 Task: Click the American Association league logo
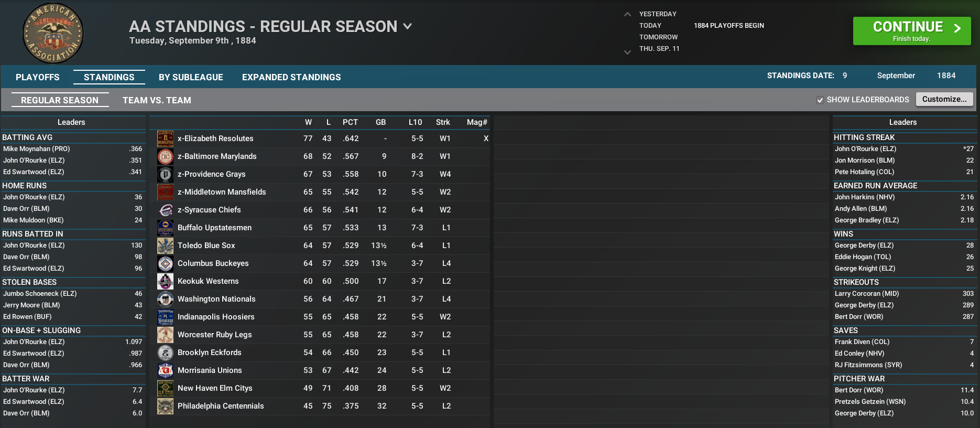pyautogui.click(x=53, y=33)
